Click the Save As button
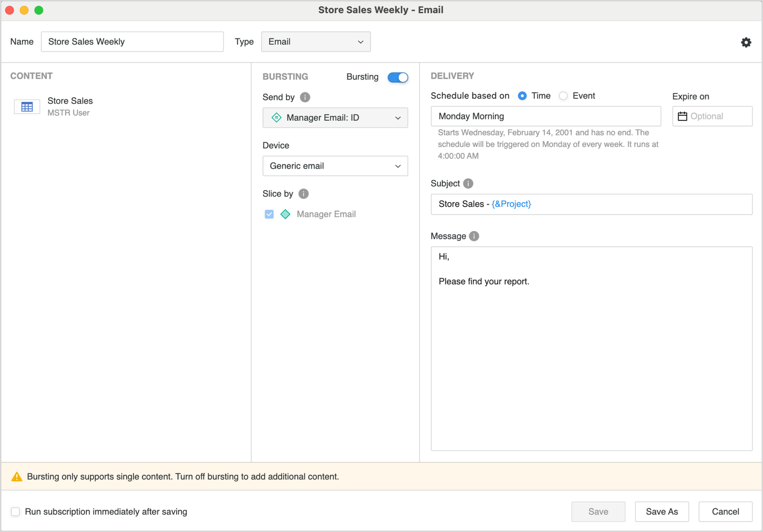This screenshot has height=532, width=763. pos(662,512)
